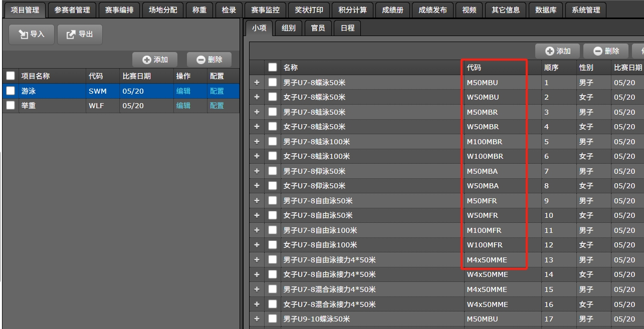This screenshot has width=644, height=329.
Task: Click the 配置 link for 游泳
Action: [x=217, y=91]
